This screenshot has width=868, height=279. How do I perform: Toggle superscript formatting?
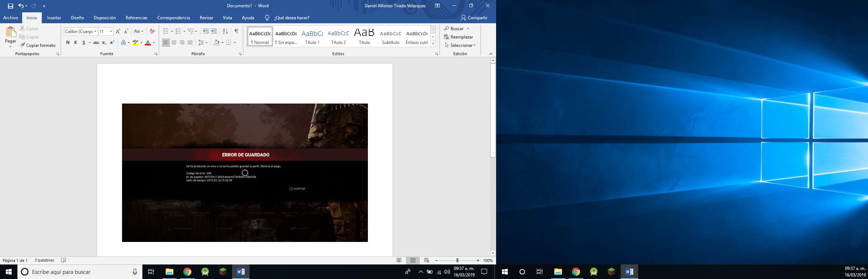[x=112, y=43]
